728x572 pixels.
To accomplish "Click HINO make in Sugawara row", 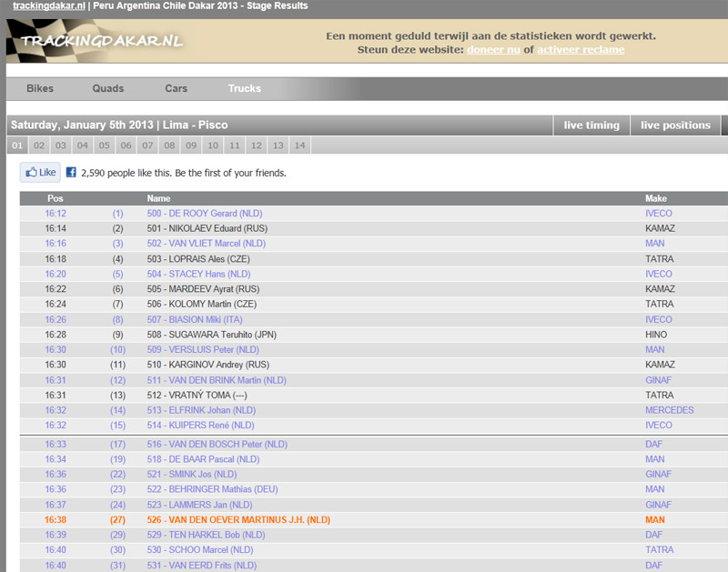I will 656,335.
